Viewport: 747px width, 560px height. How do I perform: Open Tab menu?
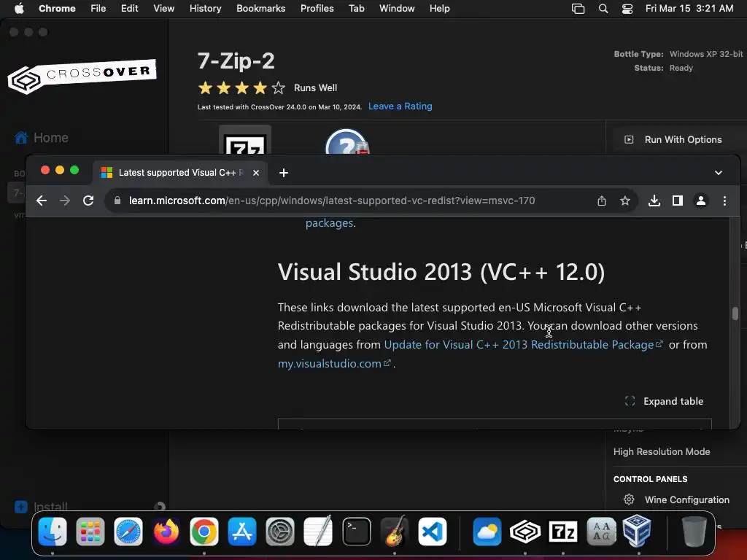click(356, 8)
